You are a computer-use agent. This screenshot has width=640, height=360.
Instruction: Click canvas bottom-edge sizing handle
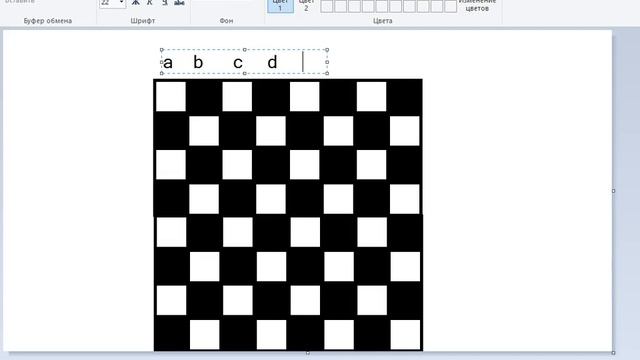[x=308, y=353]
